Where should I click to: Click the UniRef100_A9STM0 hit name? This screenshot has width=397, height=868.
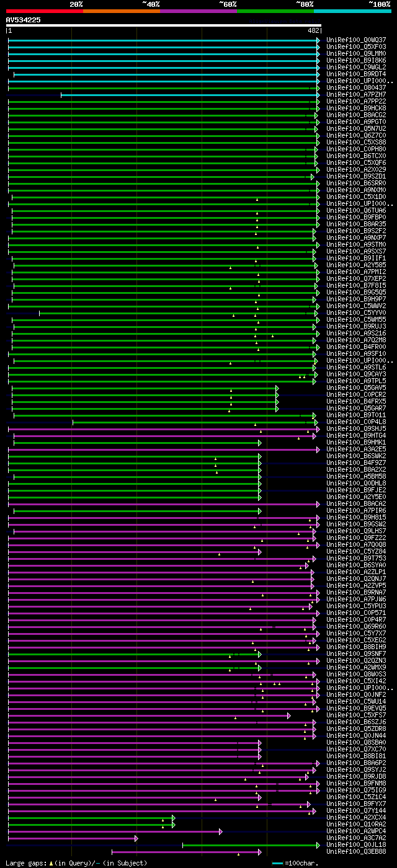(x=356, y=244)
